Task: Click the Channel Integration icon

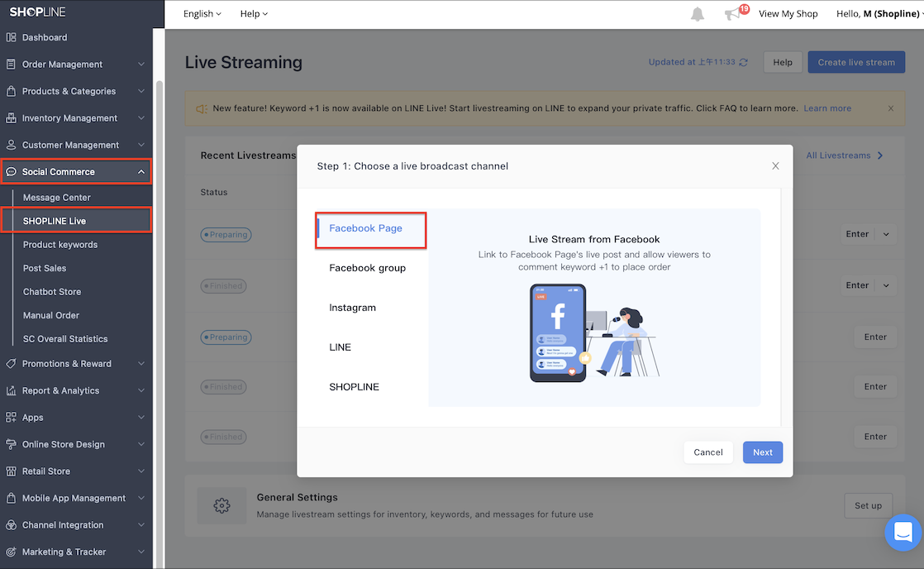Action: coord(11,525)
